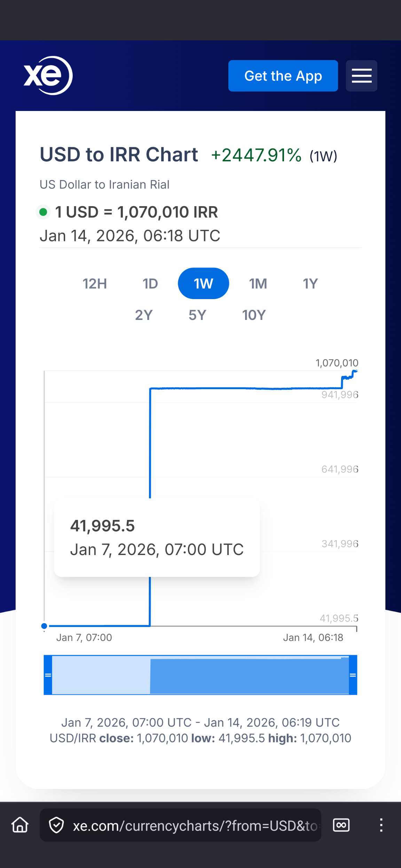Tap the browser URL address bar

[195, 825]
